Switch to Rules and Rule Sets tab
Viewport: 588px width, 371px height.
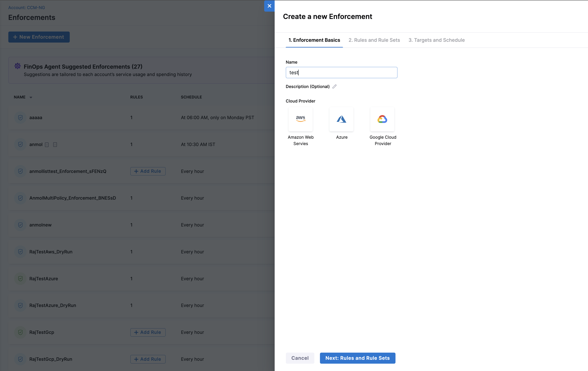[x=374, y=40]
